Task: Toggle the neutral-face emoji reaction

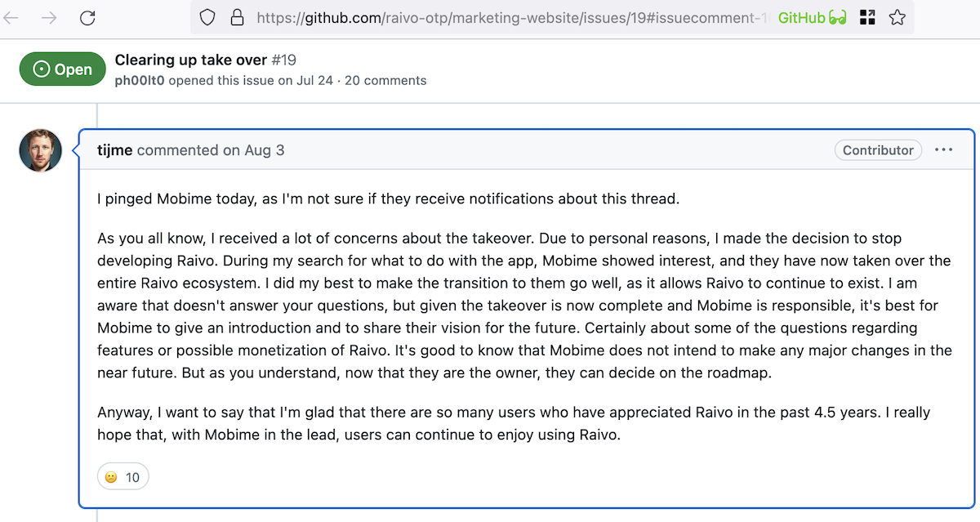Action: click(122, 476)
